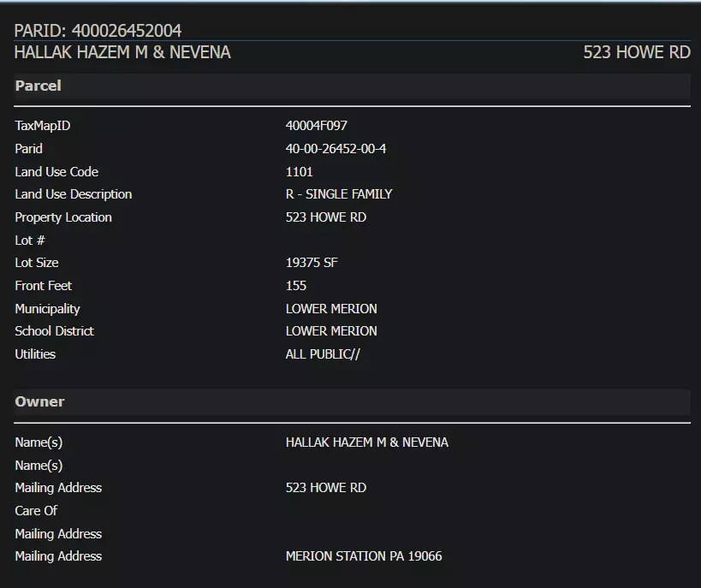Click the Front Feet label
This screenshot has height=588, width=701.
pyautogui.click(x=44, y=286)
